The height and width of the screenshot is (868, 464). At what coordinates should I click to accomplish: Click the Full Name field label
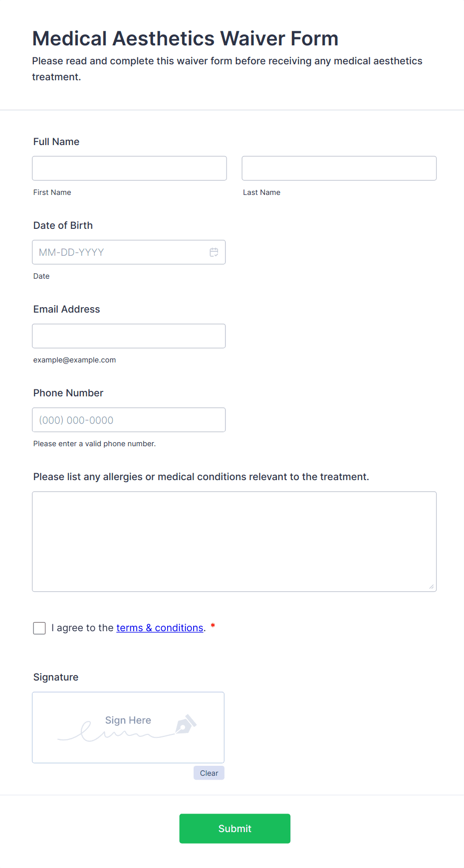point(56,142)
